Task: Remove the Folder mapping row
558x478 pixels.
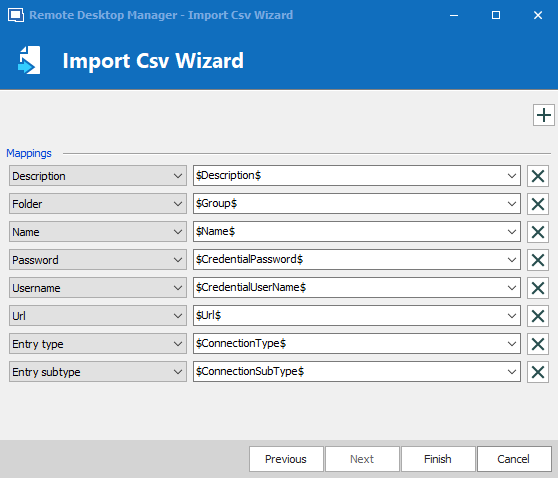Action: click(538, 204)
